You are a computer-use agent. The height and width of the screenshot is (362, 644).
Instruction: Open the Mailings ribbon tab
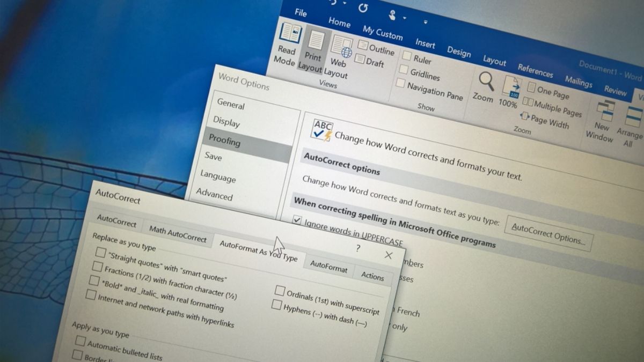tap(579, 82)
